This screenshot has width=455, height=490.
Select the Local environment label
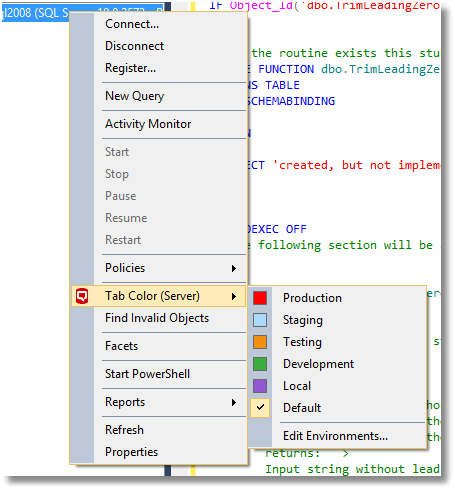(297, 386)
